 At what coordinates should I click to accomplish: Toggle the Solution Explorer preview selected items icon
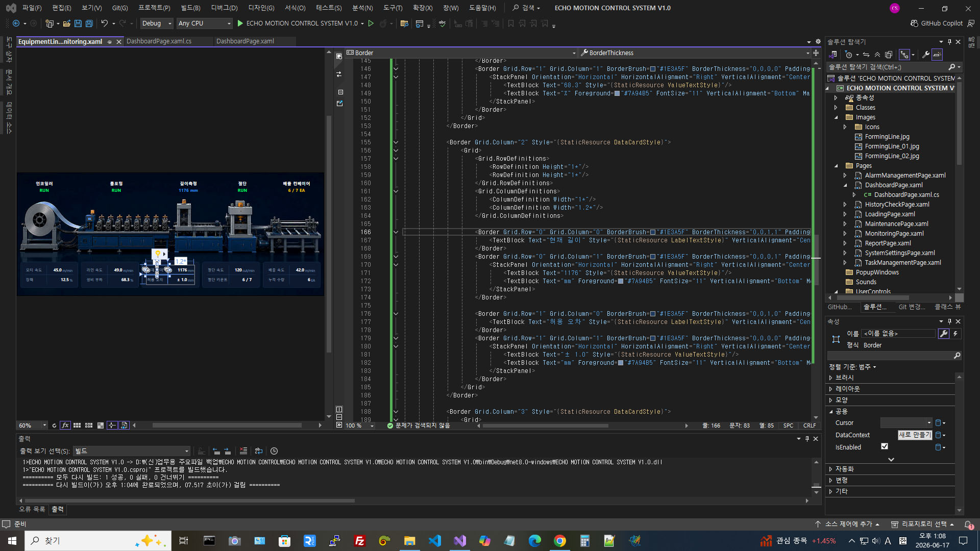[937, 55]
